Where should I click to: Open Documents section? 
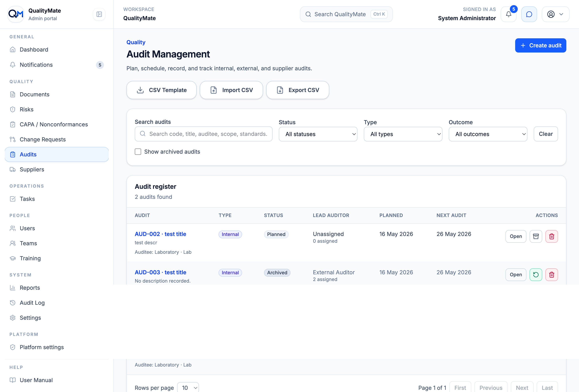[57, 94]
